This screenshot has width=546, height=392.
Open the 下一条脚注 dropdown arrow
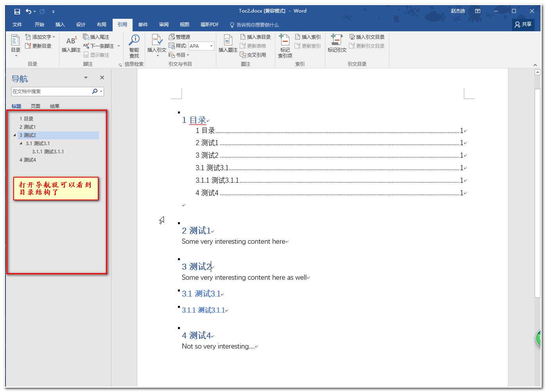pos(119,46)
